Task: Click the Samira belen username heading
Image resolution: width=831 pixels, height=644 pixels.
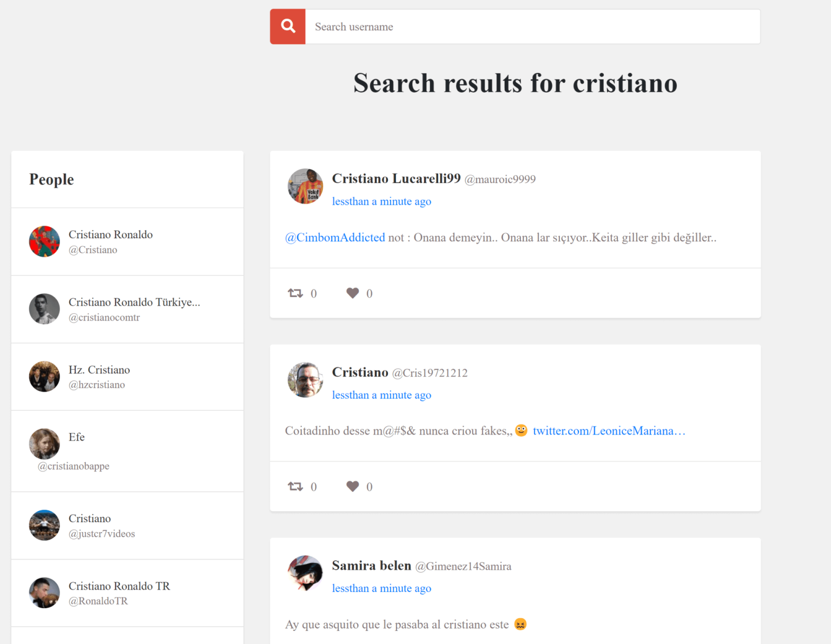Action: point(371,566)
